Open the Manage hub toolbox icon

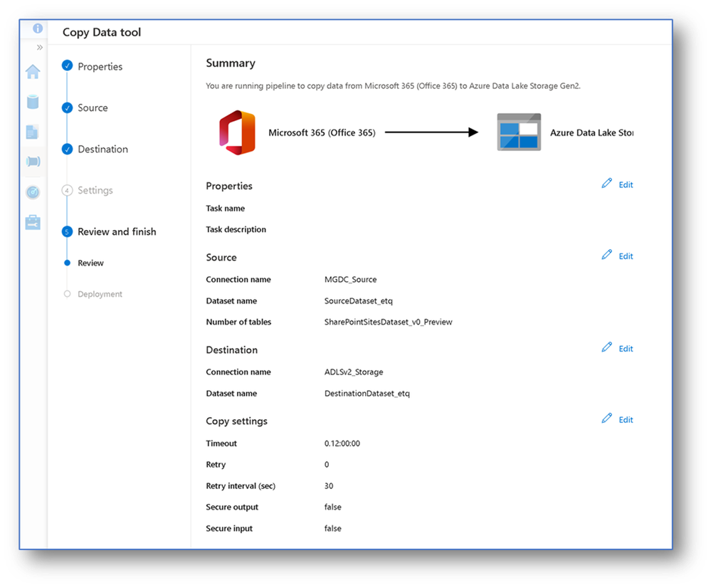[x=33, y=222]
